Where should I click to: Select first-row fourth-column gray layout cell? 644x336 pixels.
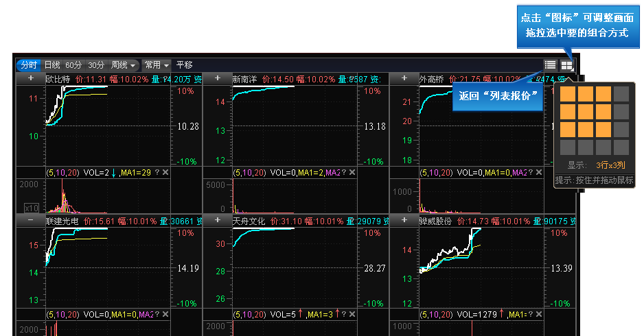click(x=621, y=93)
